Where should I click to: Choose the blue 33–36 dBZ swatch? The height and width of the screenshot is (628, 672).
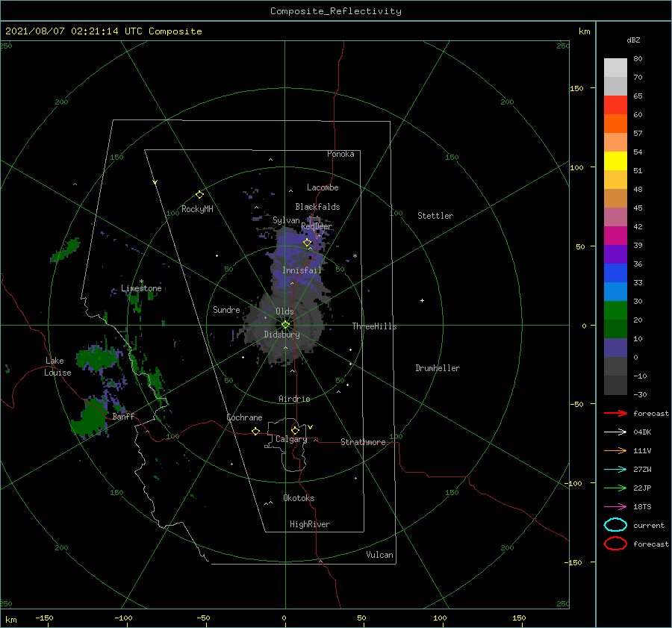[615, 273]
